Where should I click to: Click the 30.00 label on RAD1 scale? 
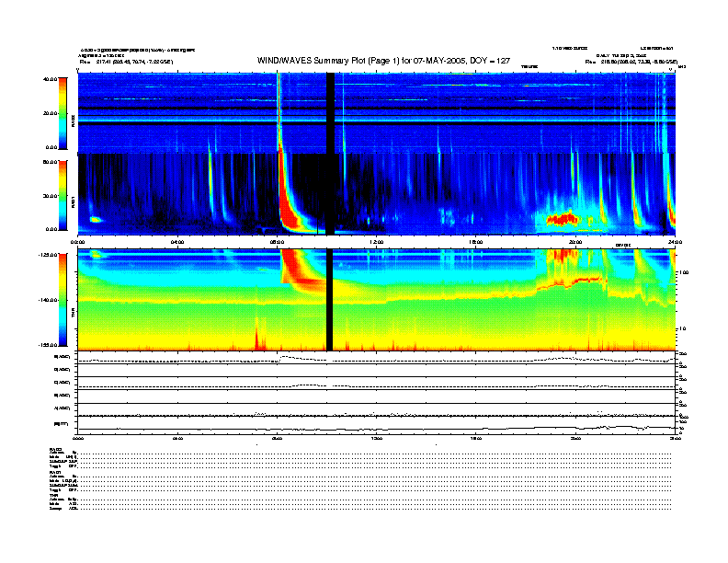50,196
